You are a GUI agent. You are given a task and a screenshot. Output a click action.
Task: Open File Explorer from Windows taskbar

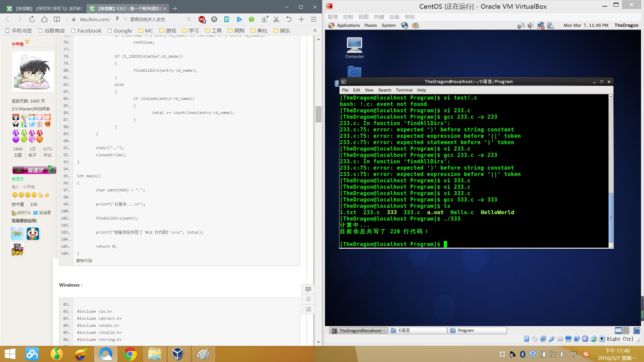(x=154, y=354)
